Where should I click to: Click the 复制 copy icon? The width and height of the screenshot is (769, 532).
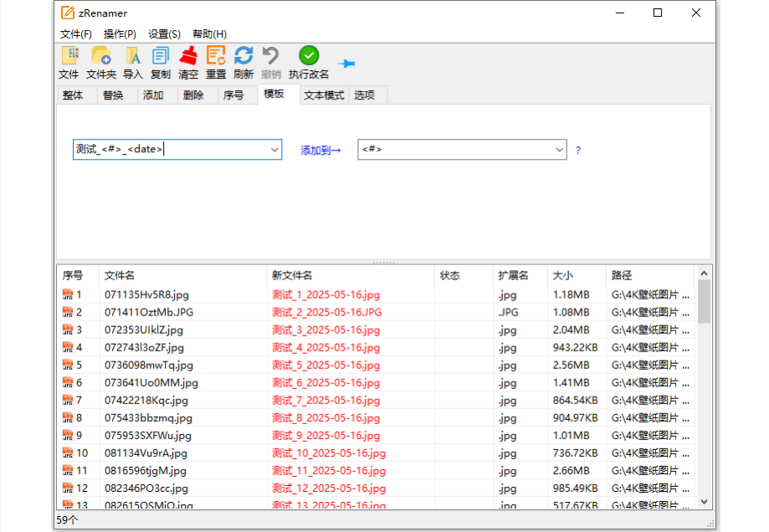click(x=160, y=55)
